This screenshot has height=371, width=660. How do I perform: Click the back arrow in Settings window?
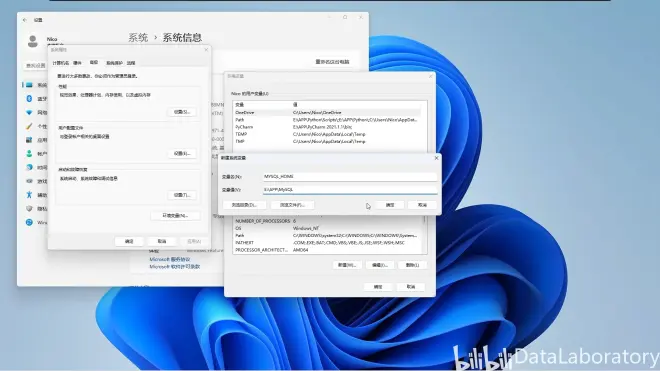(x=25, y=20)
